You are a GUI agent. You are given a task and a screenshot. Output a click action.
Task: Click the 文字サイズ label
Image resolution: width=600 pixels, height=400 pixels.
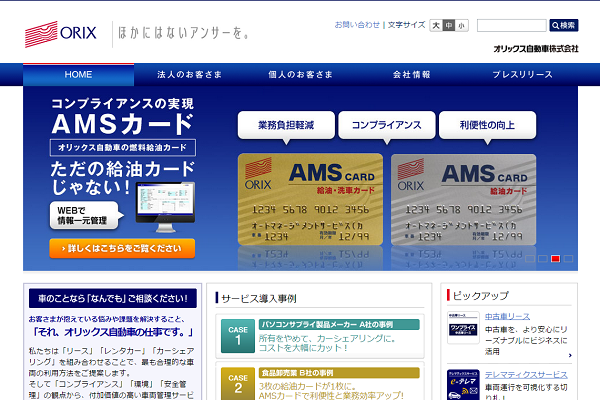tap(406, 25)
